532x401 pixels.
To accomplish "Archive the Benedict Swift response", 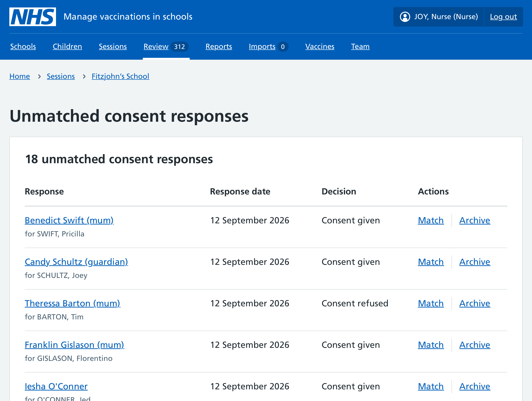I will coord(475,220).
